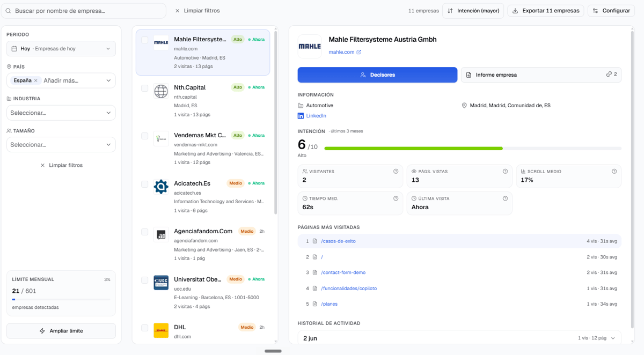Viewport: 644px width, 355px height.
Task: Open the /planes page link
Action: (x=329, y=304)
